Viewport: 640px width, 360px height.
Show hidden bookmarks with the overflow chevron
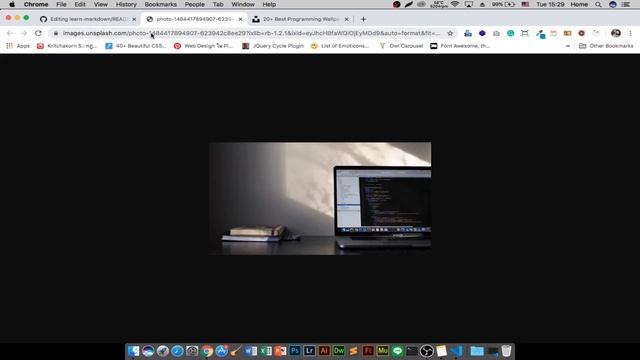pyautogui.click(x=568, y=46)
